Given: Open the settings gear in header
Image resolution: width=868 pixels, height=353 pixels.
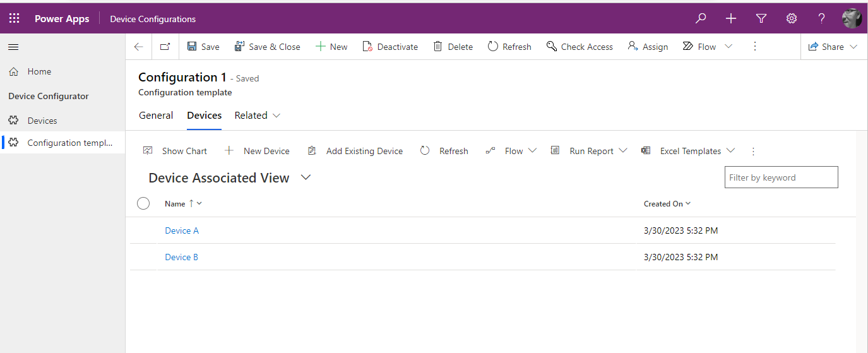Looking at the screenshot, I should [x=792, y=18].
